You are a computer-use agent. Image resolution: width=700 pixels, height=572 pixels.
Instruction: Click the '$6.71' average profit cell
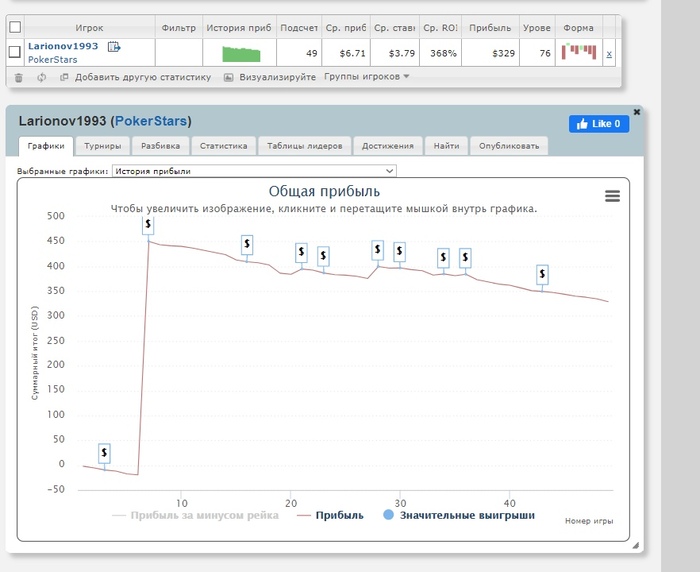(x=346, y=53)
